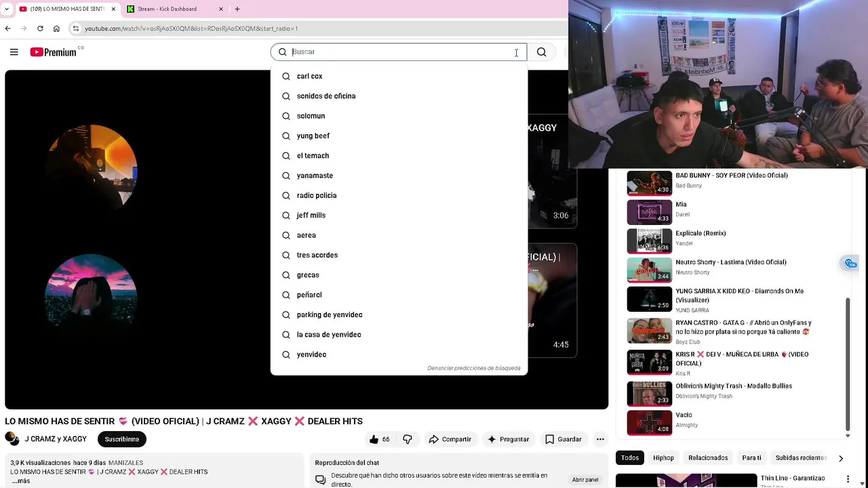868x488 pixels.
Task: Select the Para ti filter chip
Action: pos(751,458)
